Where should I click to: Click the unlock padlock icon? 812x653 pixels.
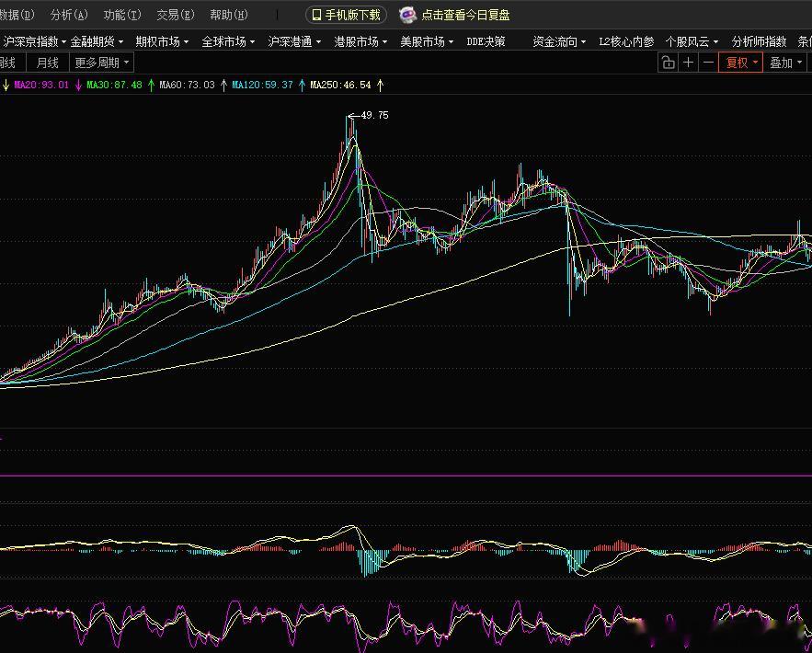coord(668,63)
